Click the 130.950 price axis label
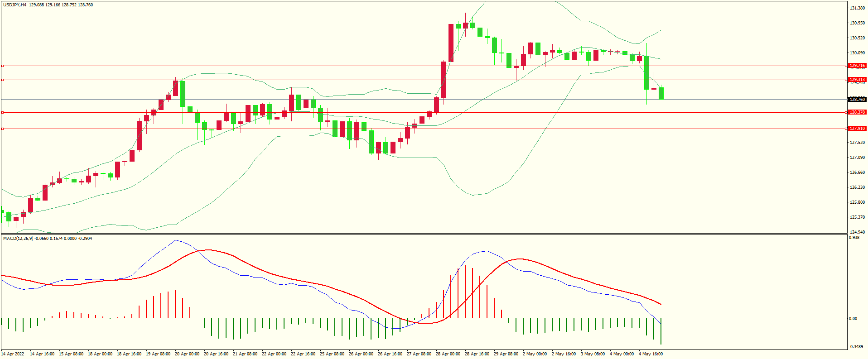The height and width of the screenshot is (359, 868). 857,23
